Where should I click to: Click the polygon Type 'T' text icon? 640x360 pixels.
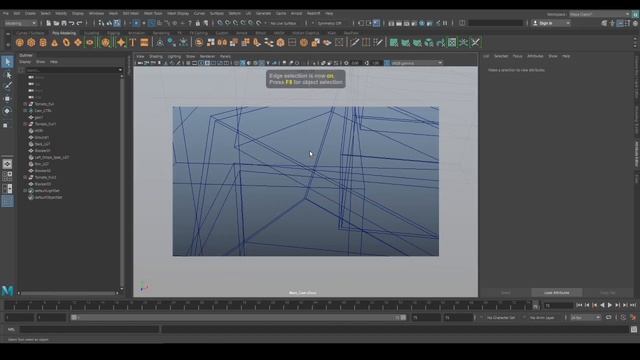133,42
